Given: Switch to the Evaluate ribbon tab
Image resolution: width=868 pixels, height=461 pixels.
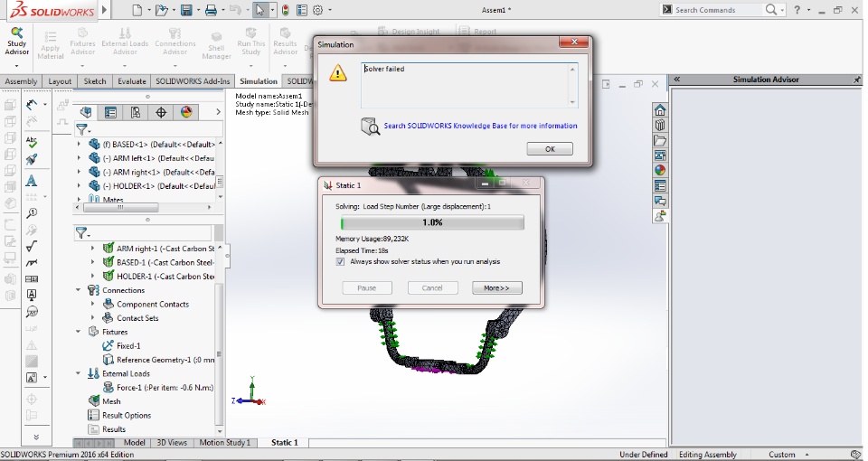Looking at the screenshot, I should [132, 81].
